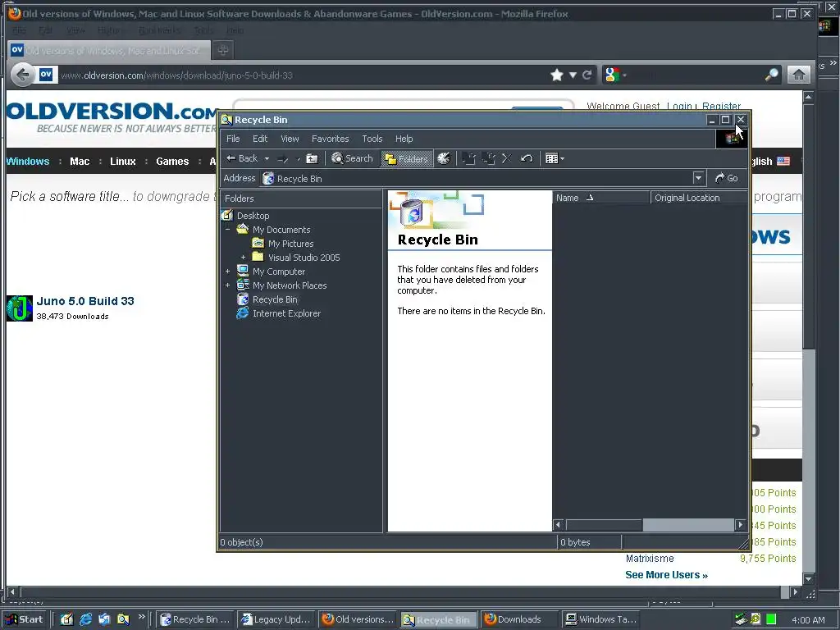Switch to Downloads taskbar button
840x630 pixels.
pyautogui.click(x=519, y=619)
